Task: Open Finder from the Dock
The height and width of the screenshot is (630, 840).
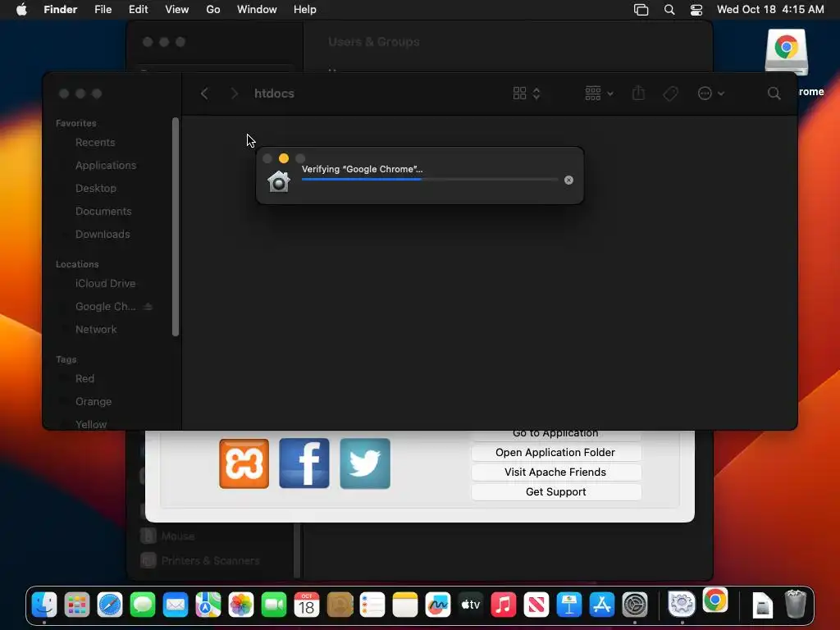Action: (44, 605)
